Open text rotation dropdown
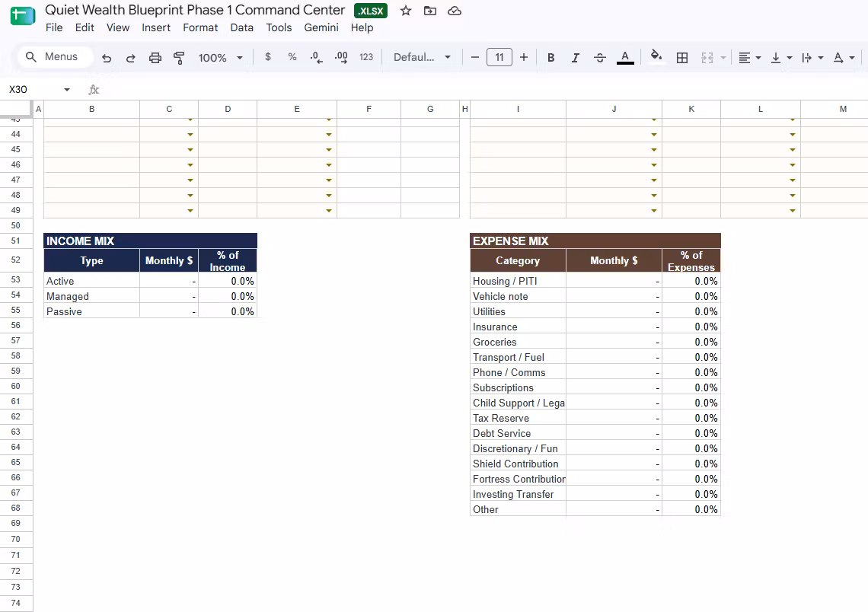 tap(844, 58)
